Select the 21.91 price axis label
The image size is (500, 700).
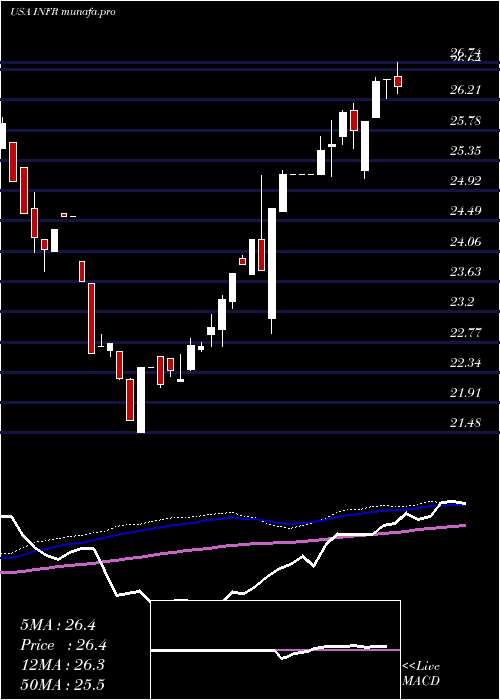coord(465,393)
